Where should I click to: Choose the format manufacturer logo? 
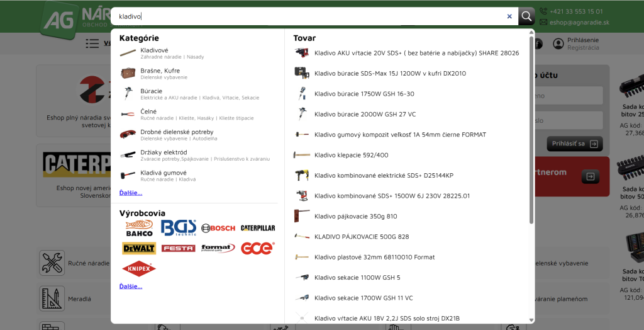(x=218, y=248)
